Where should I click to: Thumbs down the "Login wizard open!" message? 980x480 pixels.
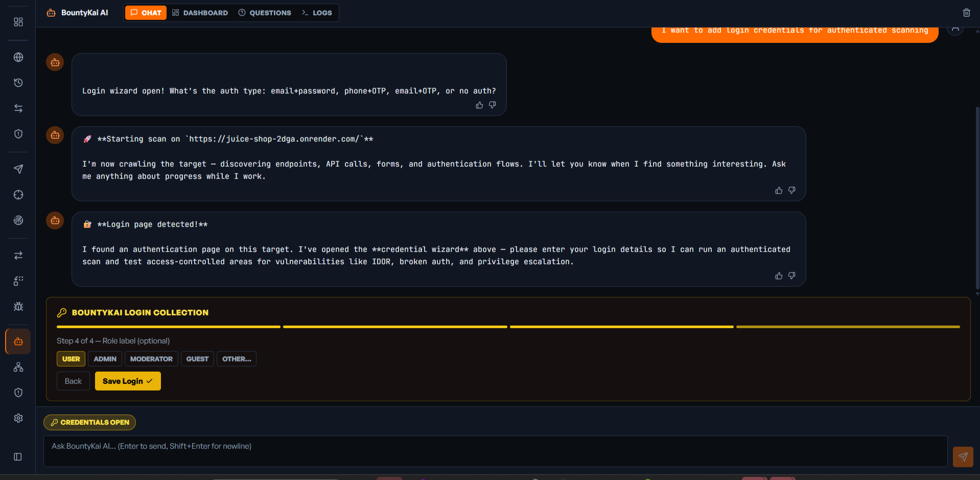coord(493,105)
